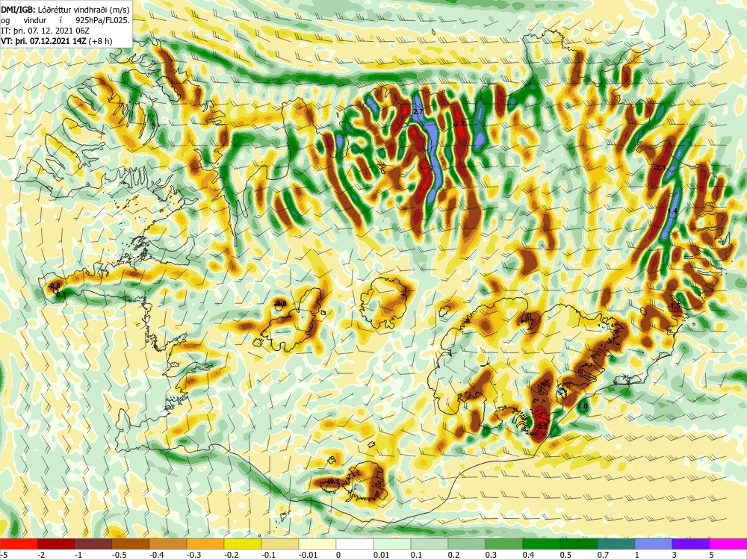Select the '0.3' legend scale number
747x560 pixels.
(492, 555)
